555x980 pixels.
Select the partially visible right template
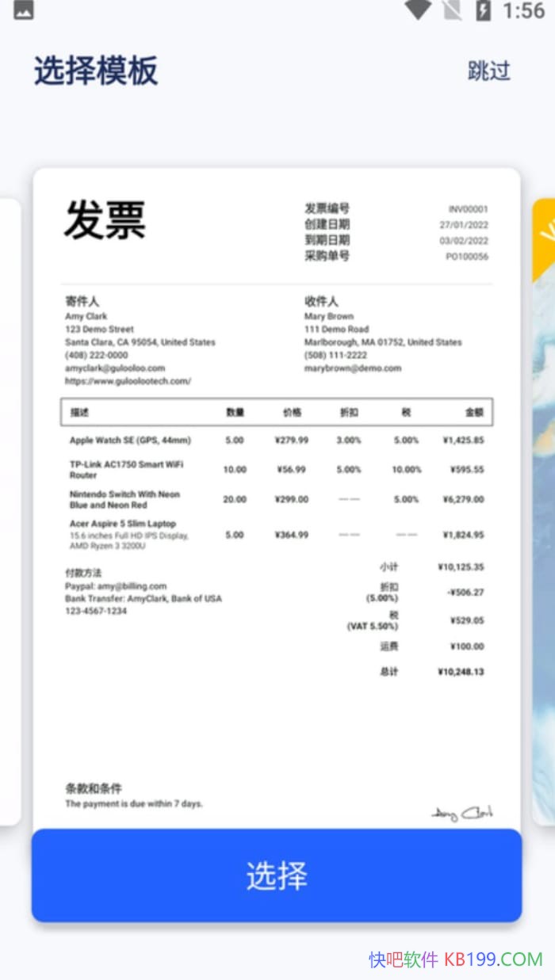point(543,507)
